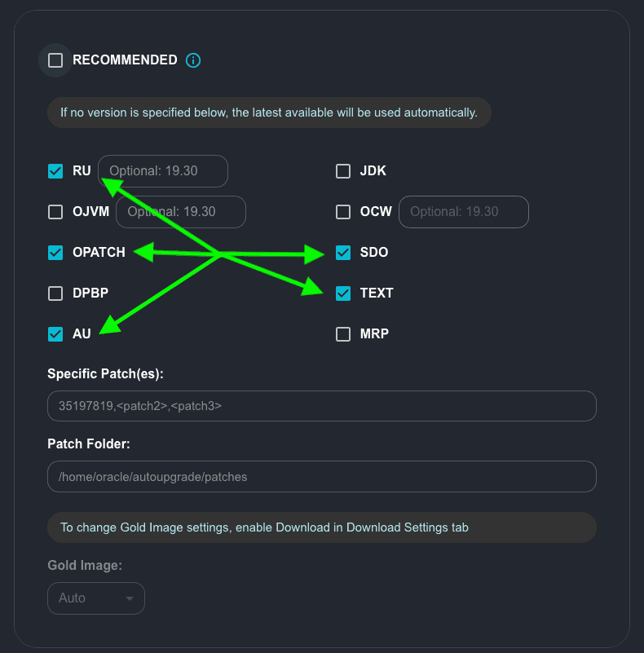Enable the OJVM checkbox

[x=55, y=212]
